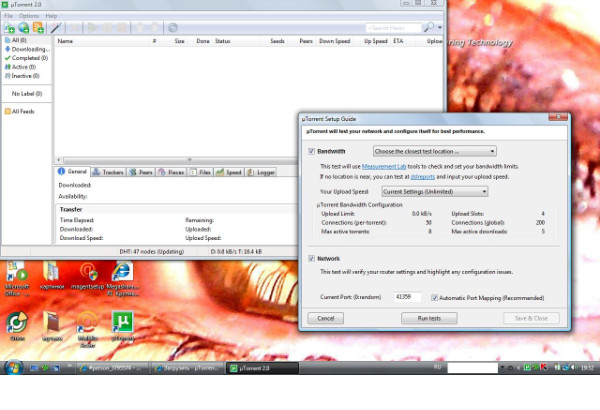Click the Windows Start orb
This screenshot has height=410, width=600.
pos(14,368)
